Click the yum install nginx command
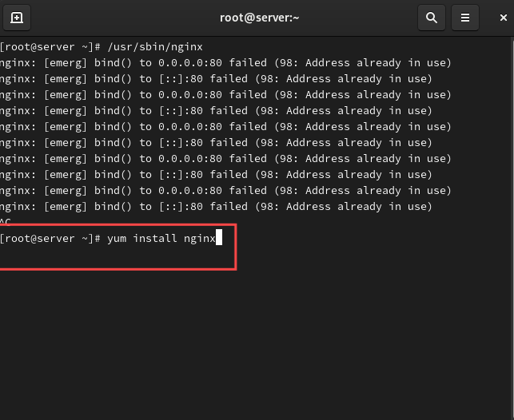 (161, 238)
